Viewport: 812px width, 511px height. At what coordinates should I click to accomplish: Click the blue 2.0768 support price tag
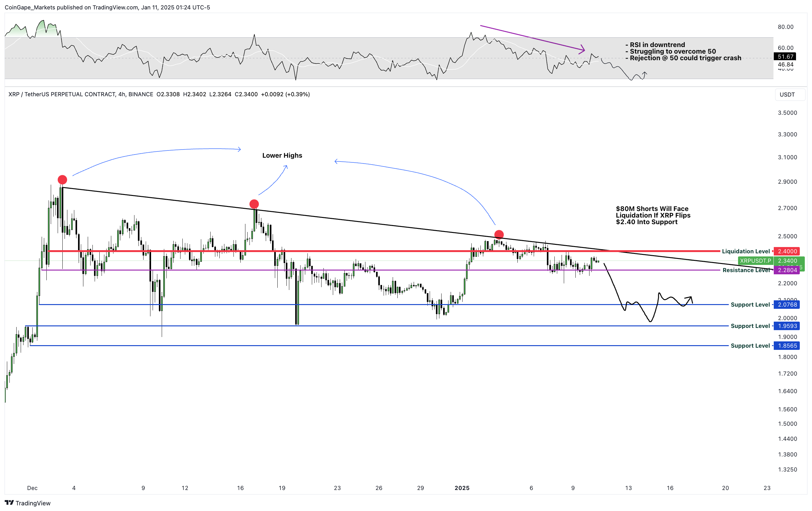click(787, 304)
